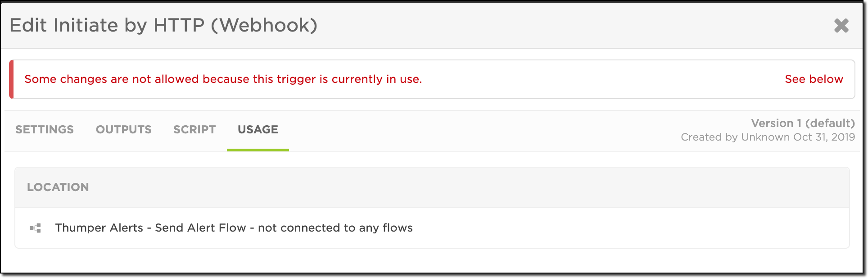This screenshot has width=868, height=278.
Task: Click the flow icon beside Thumper Alerts
Action: pos(35,228)
